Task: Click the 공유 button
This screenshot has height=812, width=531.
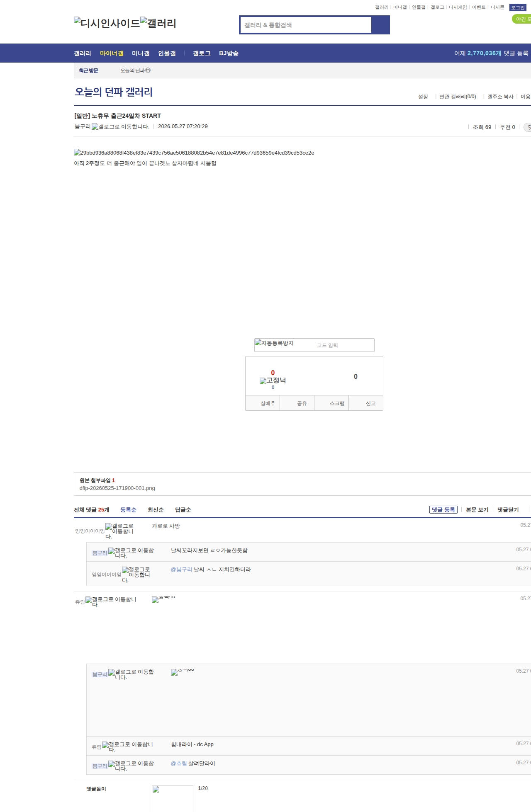Action: click(x=297, y=403)
